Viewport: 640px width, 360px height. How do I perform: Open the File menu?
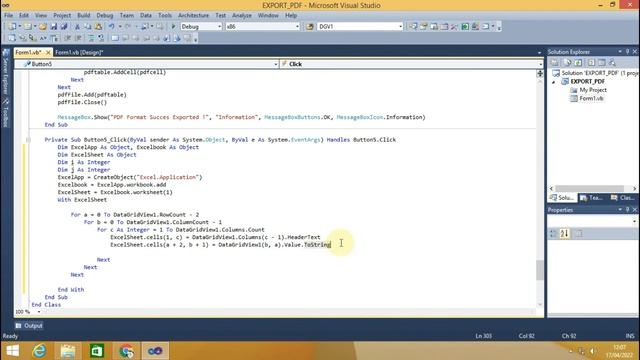tap(8, 16)
